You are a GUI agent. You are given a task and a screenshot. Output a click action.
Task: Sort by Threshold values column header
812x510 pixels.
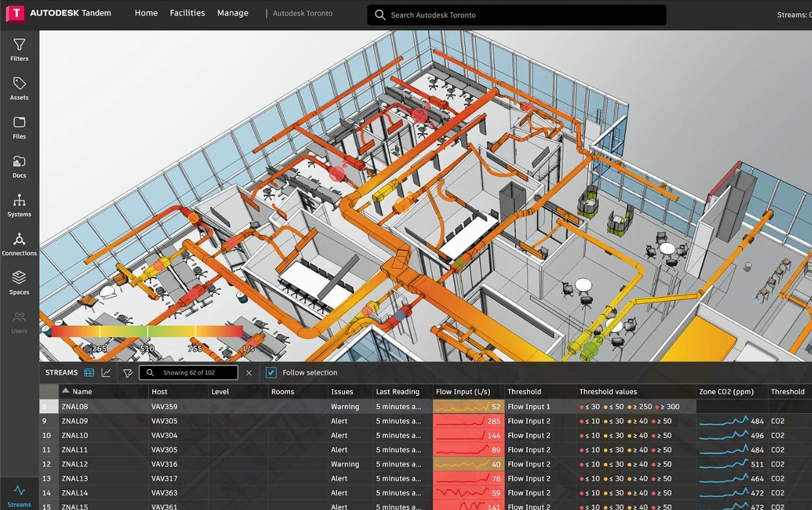[x=608, y=392]
